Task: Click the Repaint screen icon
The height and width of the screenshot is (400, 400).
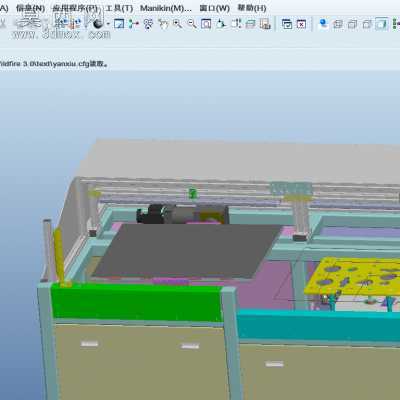Action: click(x=119, y=24)
